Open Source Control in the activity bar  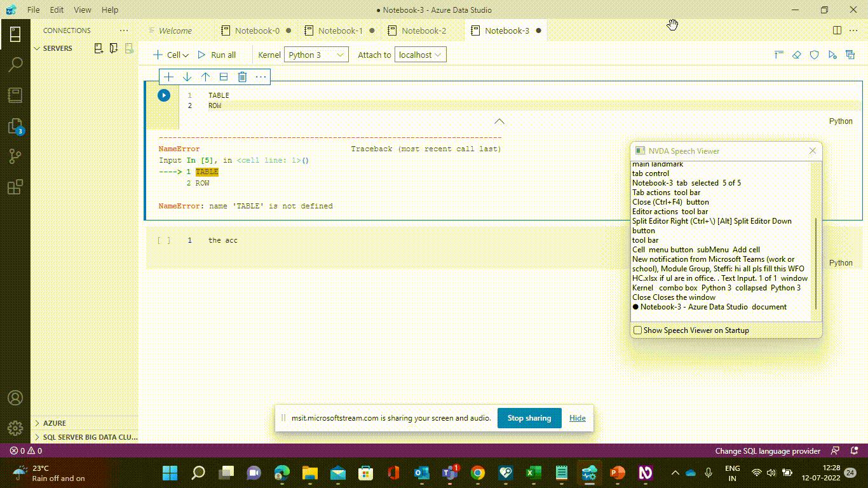click(x=15, y=156)
